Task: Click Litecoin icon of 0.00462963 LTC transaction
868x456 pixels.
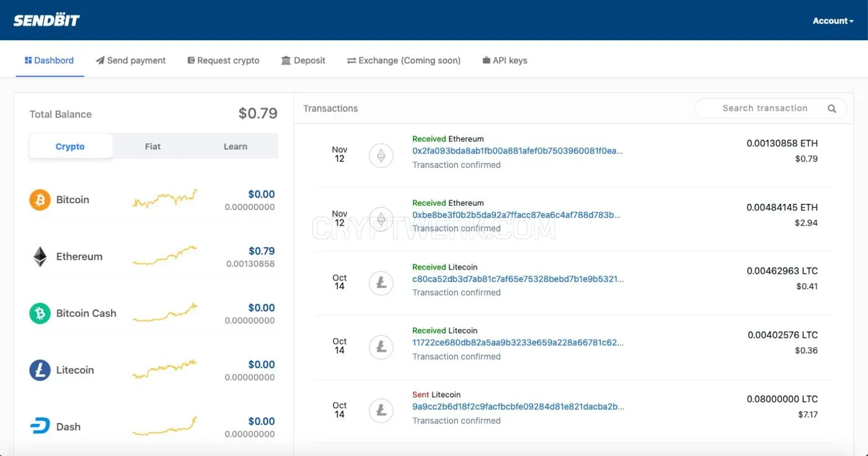Action: tap(381, 283)
